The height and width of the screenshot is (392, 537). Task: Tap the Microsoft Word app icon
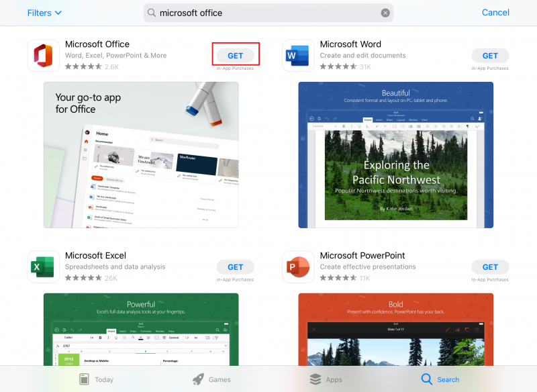click(298, 55)
